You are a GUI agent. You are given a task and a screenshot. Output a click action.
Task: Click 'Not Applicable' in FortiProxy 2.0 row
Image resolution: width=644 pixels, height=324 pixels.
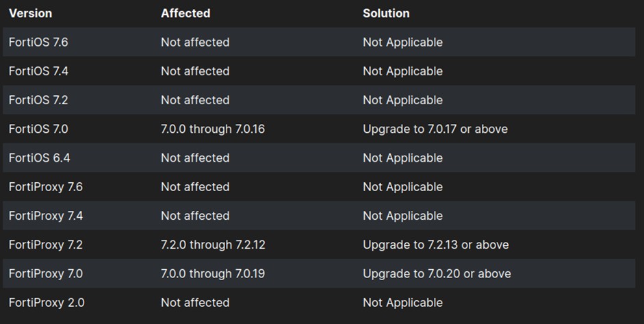[402, 302]
